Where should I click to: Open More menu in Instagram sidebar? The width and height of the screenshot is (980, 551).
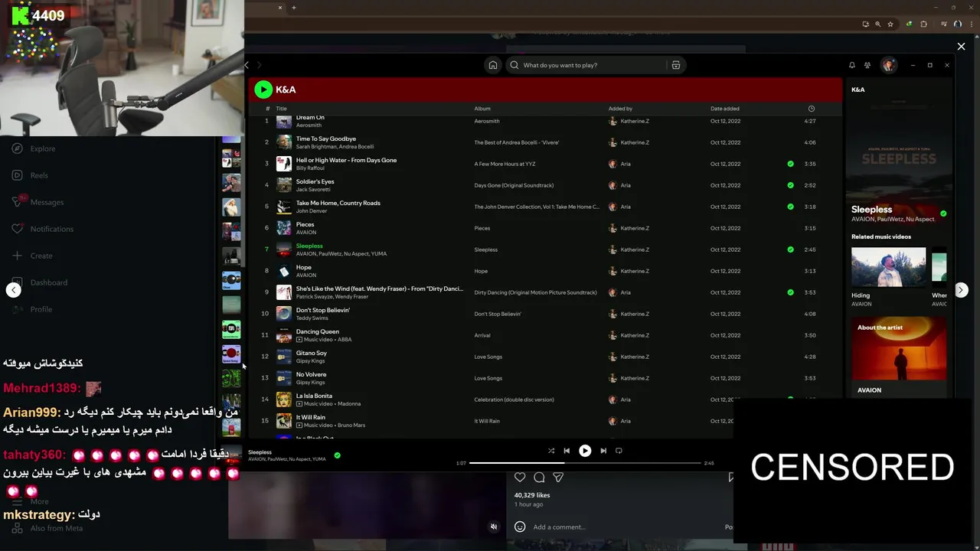pos(32,501)
